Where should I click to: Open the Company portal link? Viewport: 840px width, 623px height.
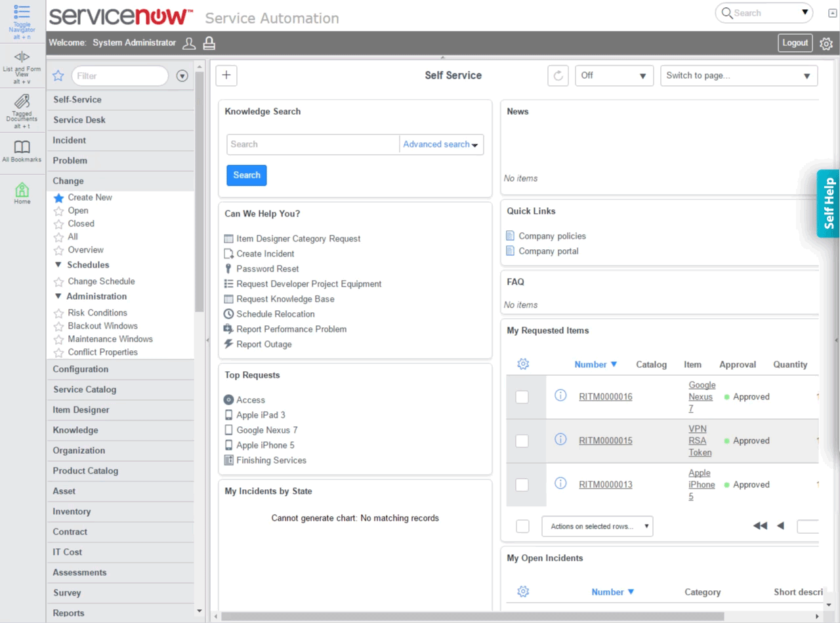tap(549, 251)
